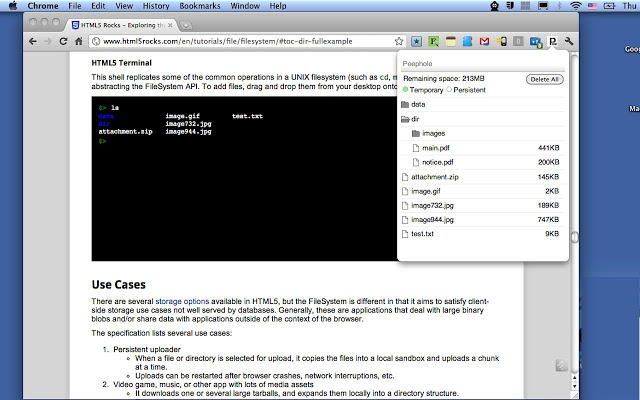Open the Chrome wrench menu

569,41
